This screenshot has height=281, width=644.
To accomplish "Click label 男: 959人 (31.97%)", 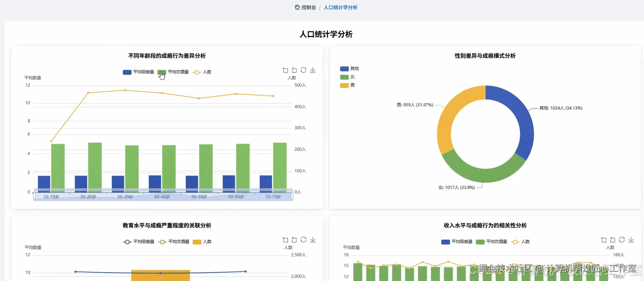I will pyautogui.click(x=415, y=105).
